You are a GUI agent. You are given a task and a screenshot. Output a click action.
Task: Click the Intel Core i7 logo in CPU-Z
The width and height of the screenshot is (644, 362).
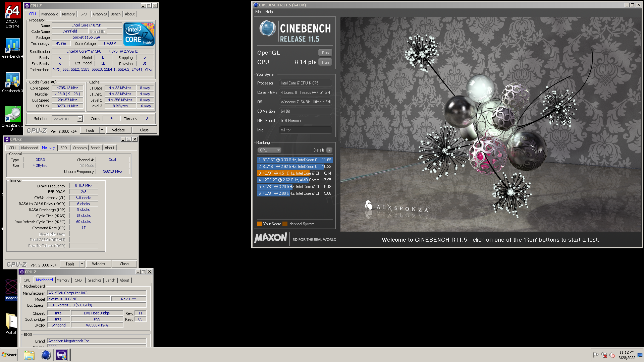pos(139,34)
